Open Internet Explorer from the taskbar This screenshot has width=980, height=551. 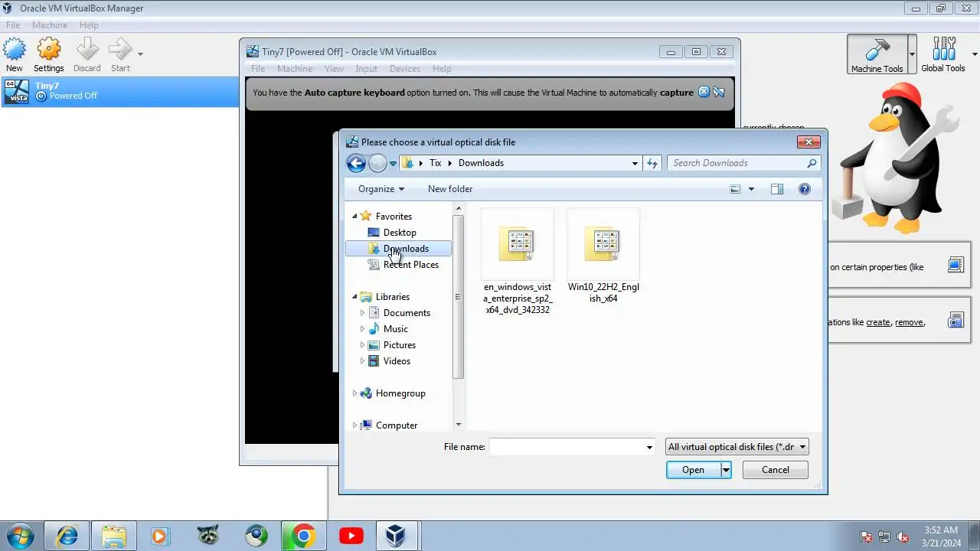(x=67, y=536)
